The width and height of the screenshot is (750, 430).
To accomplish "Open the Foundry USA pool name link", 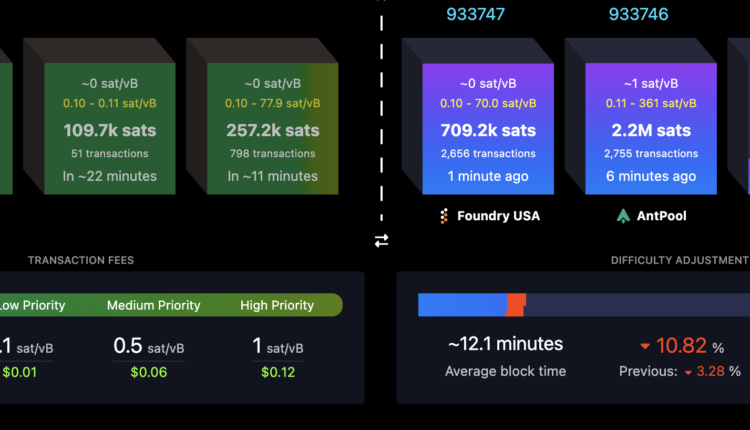I will [x=497, y=216].
